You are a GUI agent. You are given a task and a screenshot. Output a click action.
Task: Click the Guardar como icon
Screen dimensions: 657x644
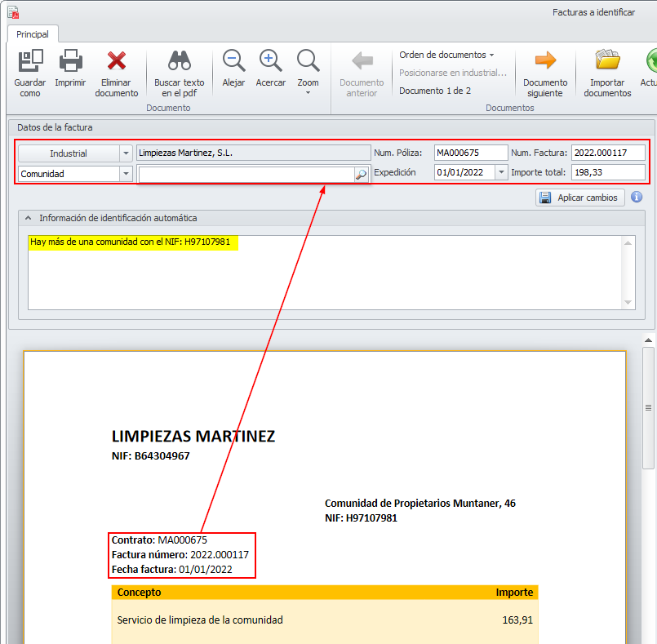pos(30,62)
